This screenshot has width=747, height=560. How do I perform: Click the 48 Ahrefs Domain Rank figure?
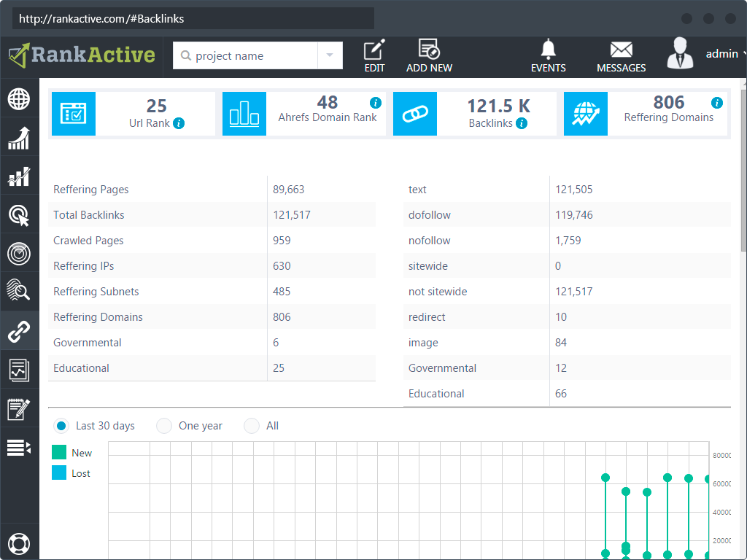(x=328, y=102)
